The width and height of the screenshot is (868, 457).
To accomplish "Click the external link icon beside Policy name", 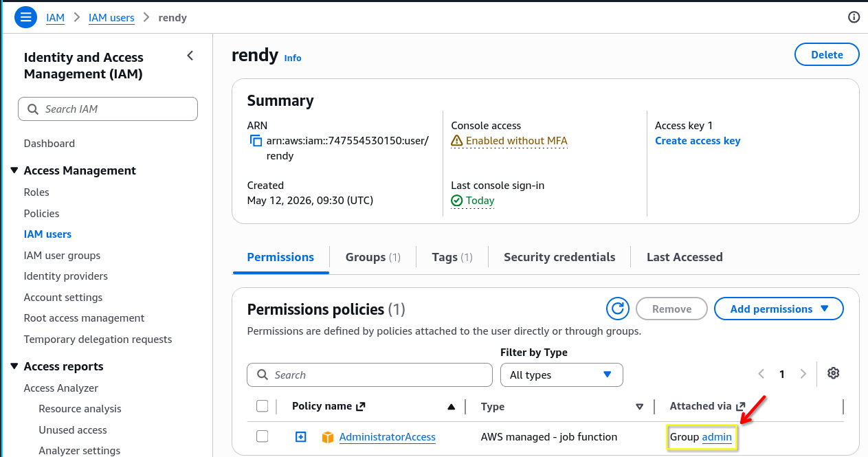I will 359,406.
